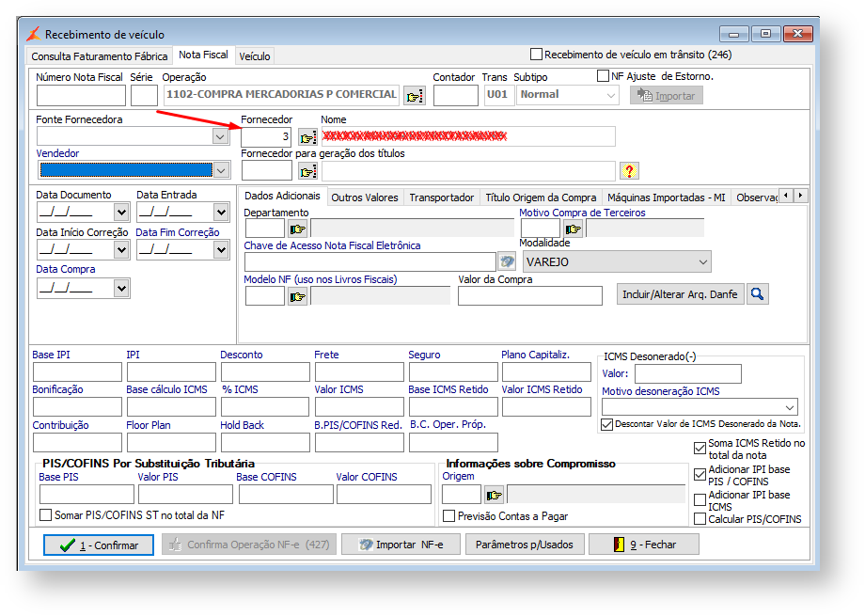Screen dimensions: 865x616
Task: Click the yellow question mark help icon
Action: (629, 171)
